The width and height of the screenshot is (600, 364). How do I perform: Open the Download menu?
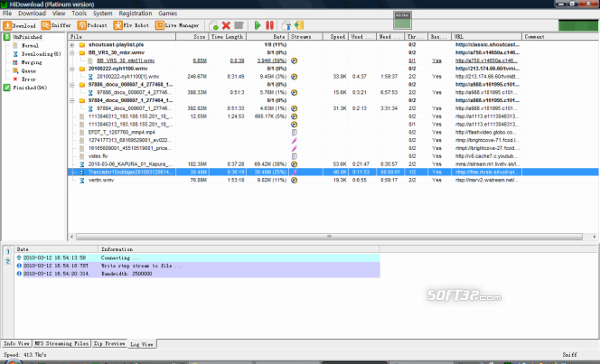coord(32,14)
